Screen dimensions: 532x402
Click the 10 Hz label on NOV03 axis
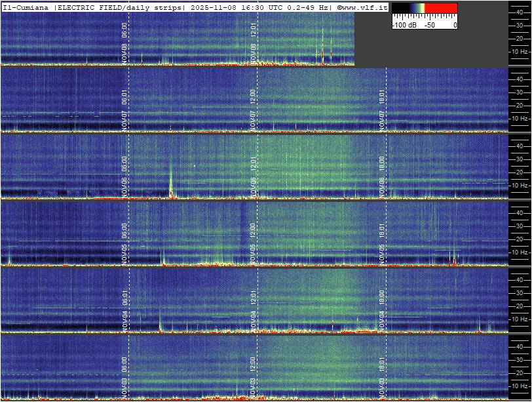click(520, 386)
